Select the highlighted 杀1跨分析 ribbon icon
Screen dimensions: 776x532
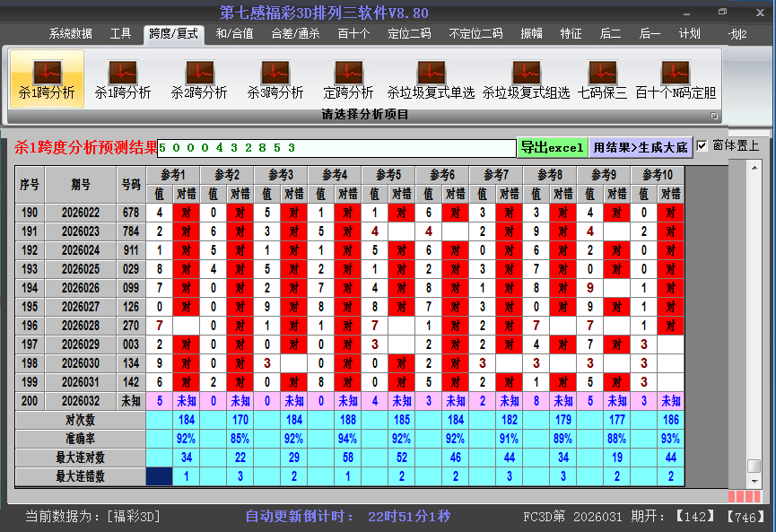coord(47,78)
